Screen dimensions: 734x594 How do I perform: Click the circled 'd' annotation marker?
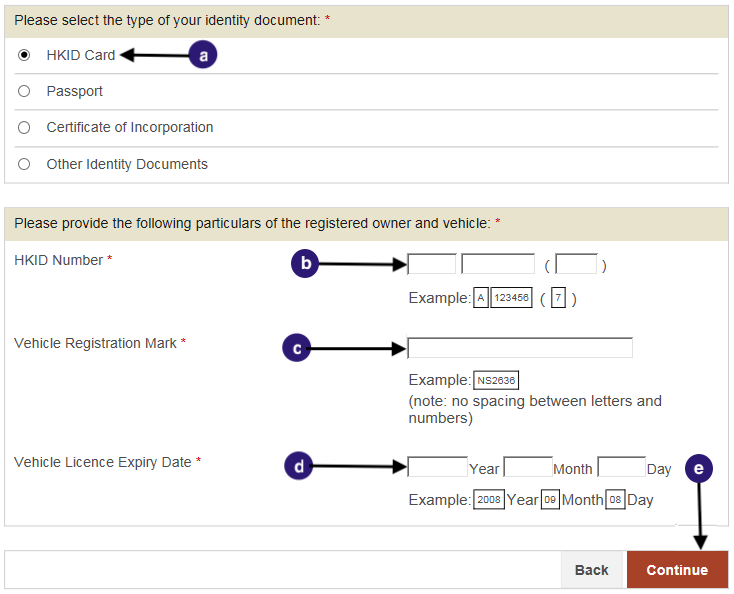[298, 466]
